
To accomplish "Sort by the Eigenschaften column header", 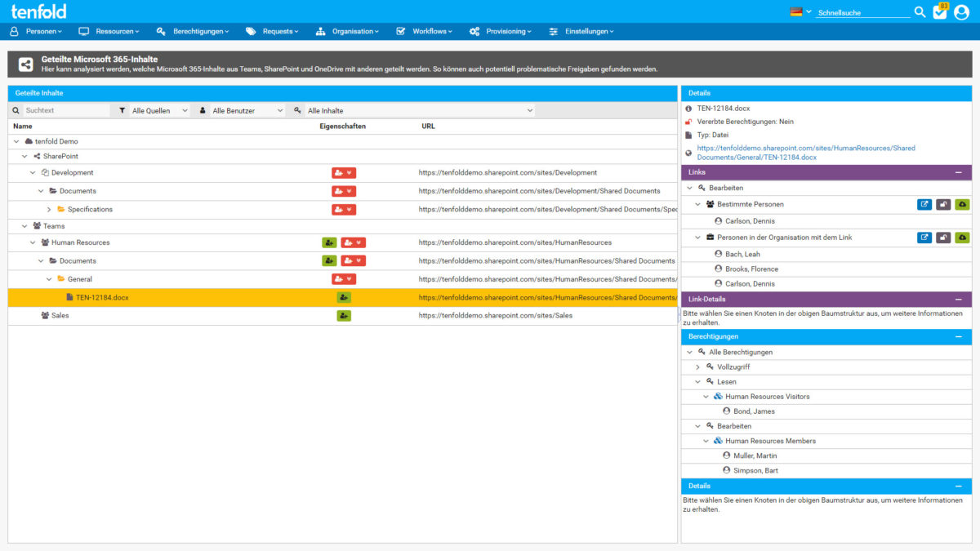I will coord(342,127).
